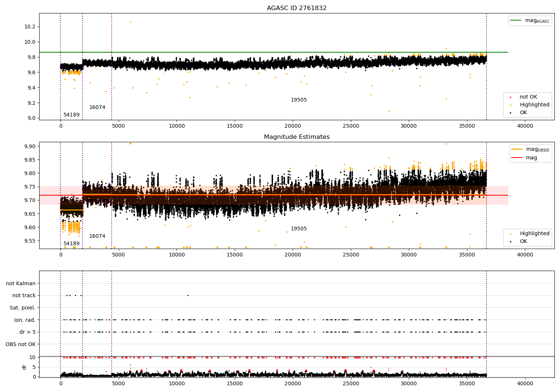
Task: Click the 19505 annotation in the Magnitude Estimates plot
Action: pos(299,228)
